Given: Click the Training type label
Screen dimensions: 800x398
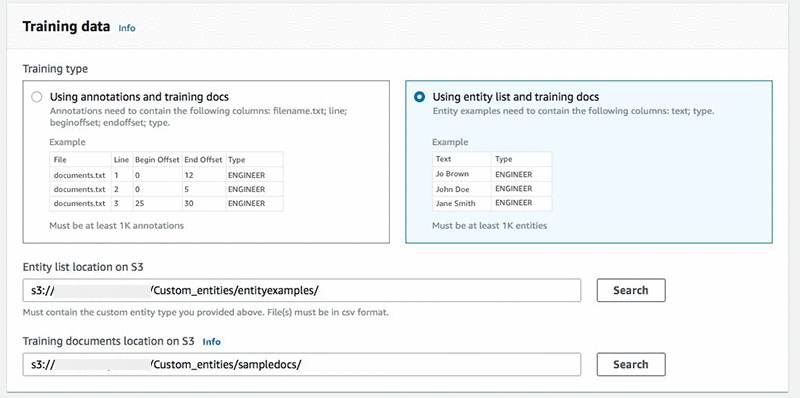Looking at the screenshot, I should [55, 69].
